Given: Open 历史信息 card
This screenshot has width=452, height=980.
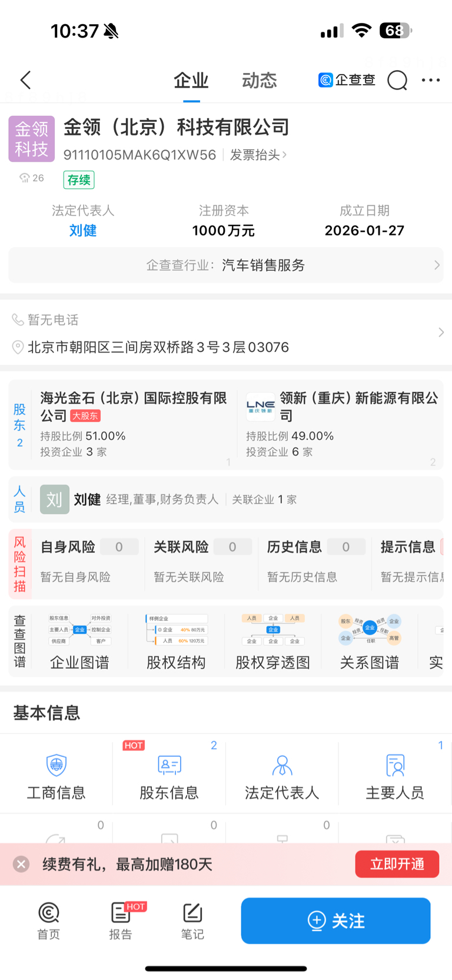Looking at the screenshot, I should (x=315, y=561).
